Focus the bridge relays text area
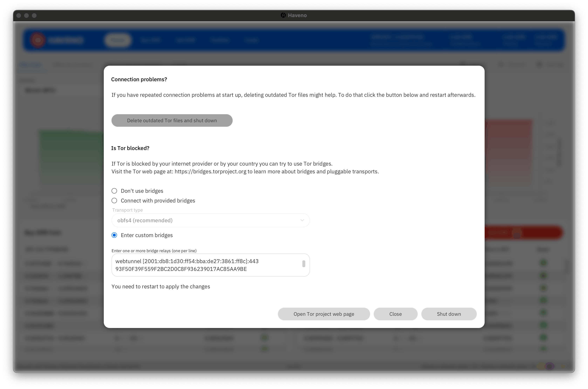 coord(210,265)
